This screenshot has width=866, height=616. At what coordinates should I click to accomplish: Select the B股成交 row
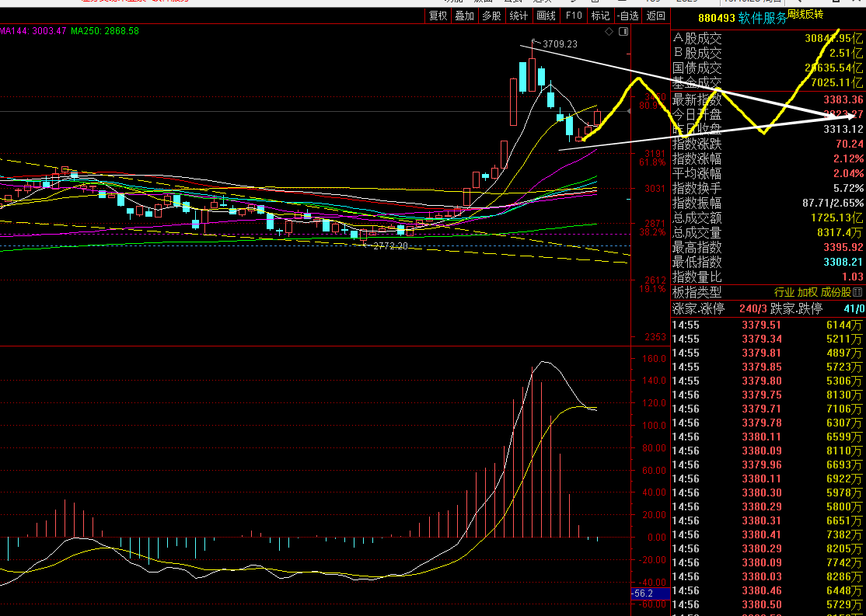tap(768, 54)
